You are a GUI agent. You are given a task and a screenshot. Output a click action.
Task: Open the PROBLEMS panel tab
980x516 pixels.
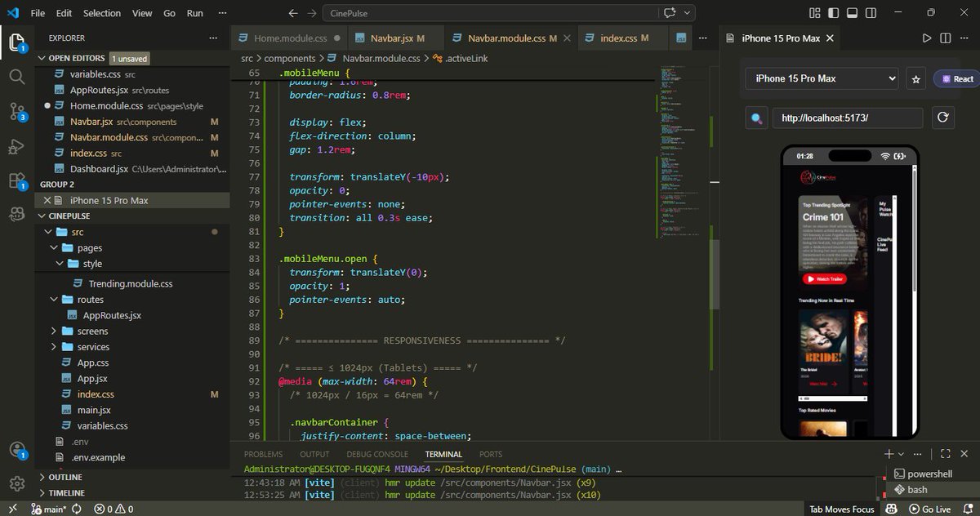point(263,454)
